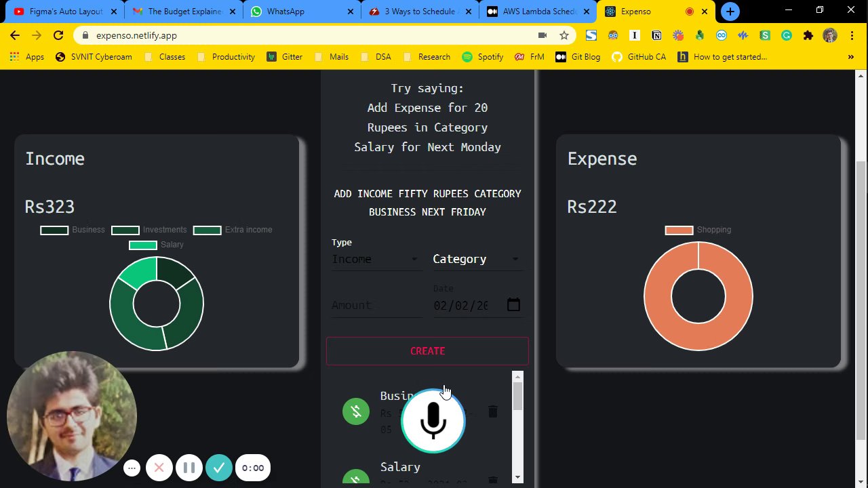Open the Spotify bookmark
Image resolution: width=868 pixels, height=488 pixels.
coord(482,57)
